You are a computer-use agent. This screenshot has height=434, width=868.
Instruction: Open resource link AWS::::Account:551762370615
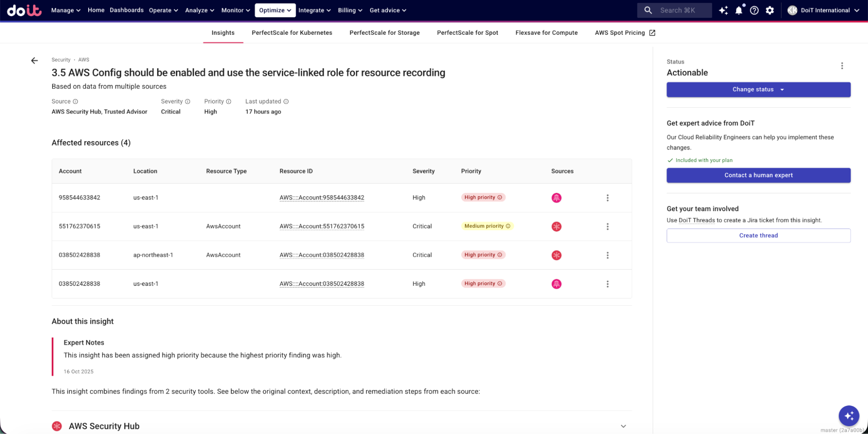point(322,226)
